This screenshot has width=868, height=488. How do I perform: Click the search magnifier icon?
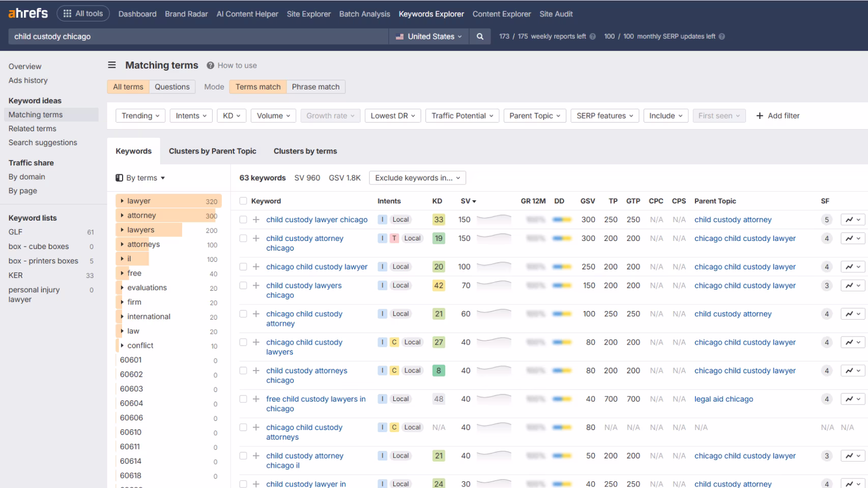(480, 37)
